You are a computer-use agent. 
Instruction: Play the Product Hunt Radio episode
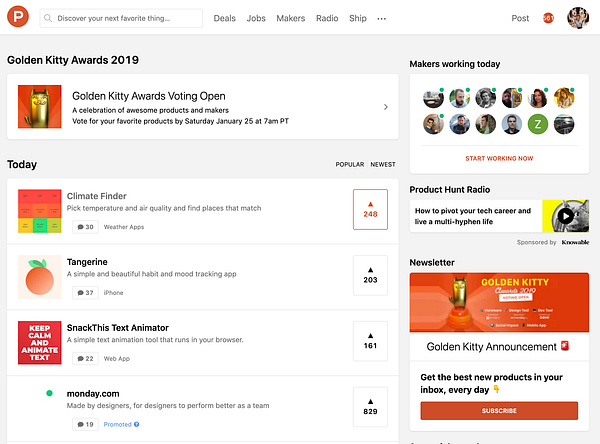point(566,216)
